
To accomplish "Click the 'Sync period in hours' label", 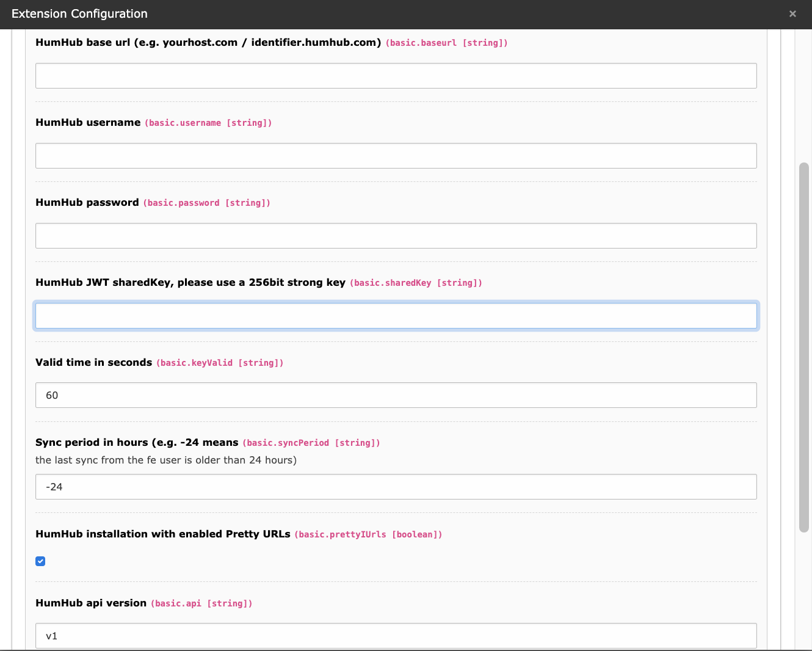I will 137,443.
